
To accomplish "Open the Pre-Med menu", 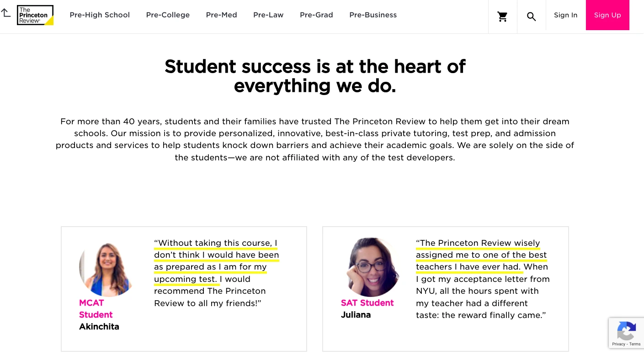I will click(x=221, y=15).
